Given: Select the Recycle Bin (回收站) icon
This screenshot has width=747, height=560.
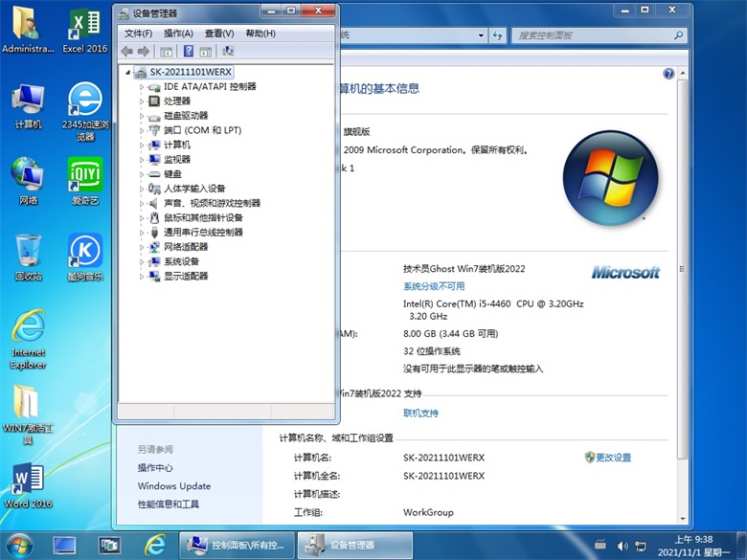Looking at the screenshot, I should (x=29, y=255).
